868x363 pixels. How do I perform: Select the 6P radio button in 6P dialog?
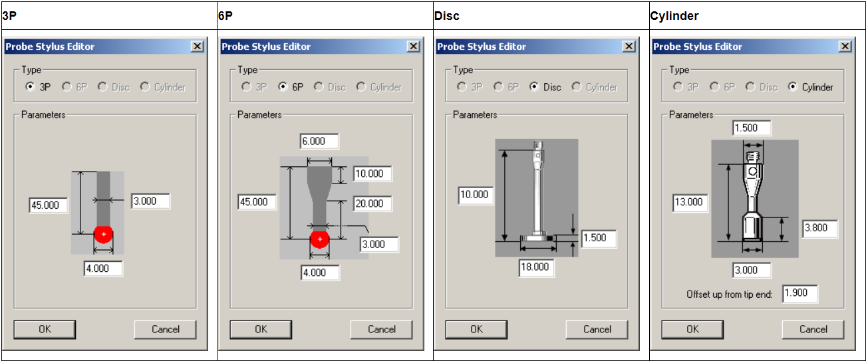[283, 87]
